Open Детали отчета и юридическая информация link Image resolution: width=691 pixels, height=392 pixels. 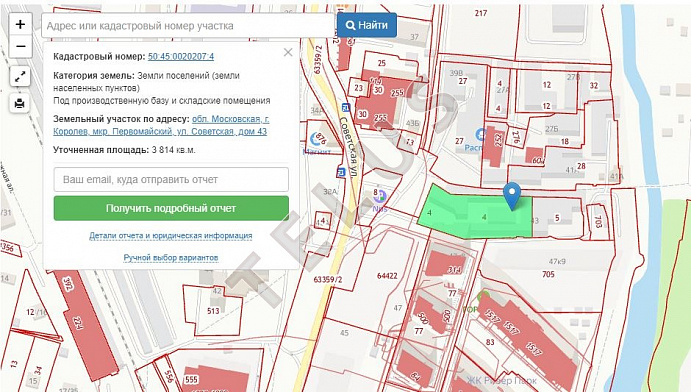(171, 236)
